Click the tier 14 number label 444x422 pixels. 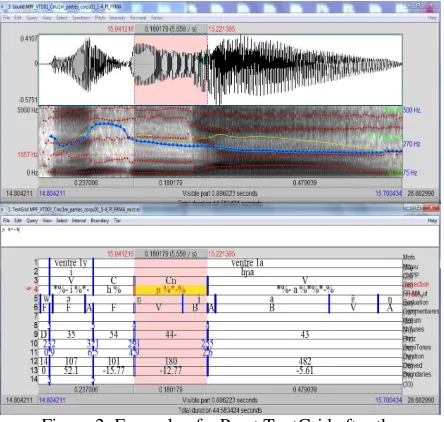34,379
